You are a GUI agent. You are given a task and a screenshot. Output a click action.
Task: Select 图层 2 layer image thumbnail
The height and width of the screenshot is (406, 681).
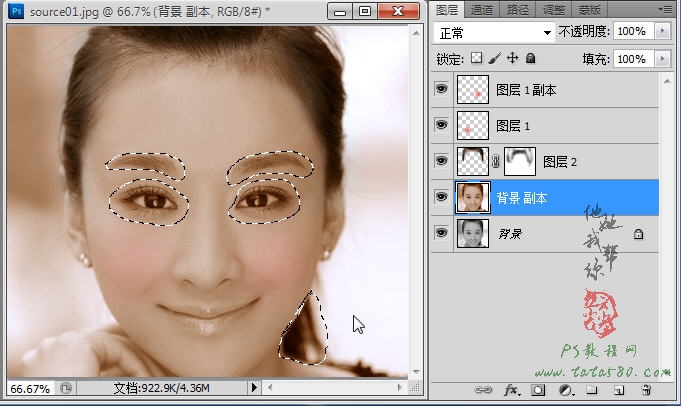point(473,162)
